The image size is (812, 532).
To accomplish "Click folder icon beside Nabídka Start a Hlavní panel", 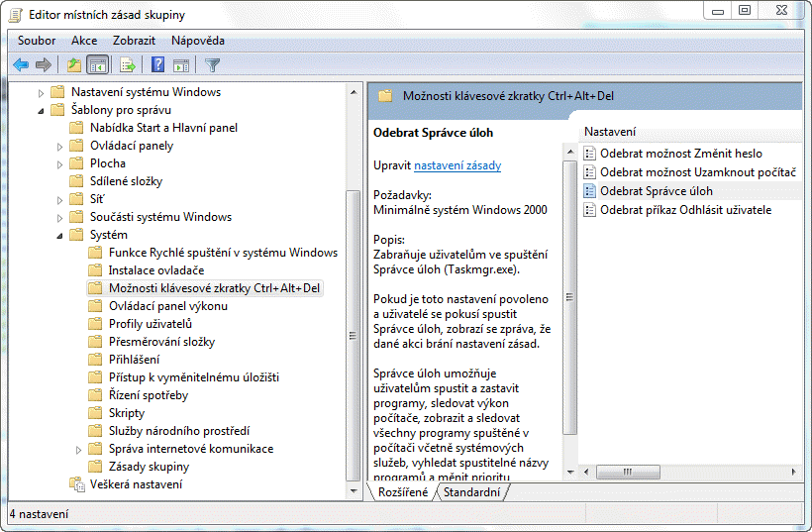I will click(76, 128).
